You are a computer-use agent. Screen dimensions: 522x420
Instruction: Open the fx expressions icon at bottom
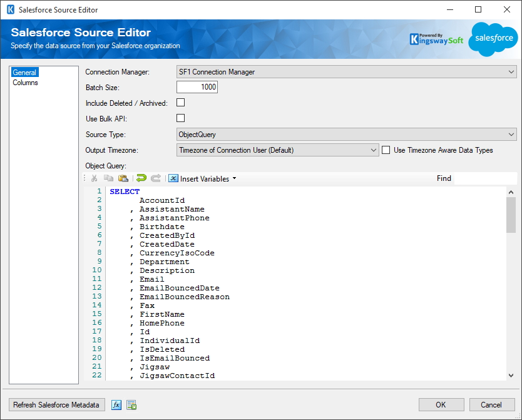(116, 405)
